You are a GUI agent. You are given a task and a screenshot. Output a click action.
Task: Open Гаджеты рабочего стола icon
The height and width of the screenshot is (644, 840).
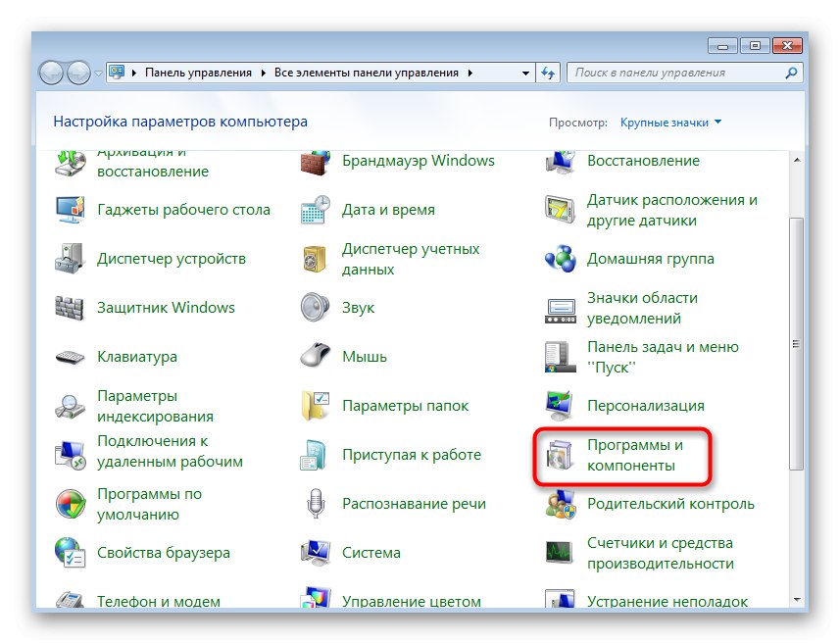(x=71, y=210)
